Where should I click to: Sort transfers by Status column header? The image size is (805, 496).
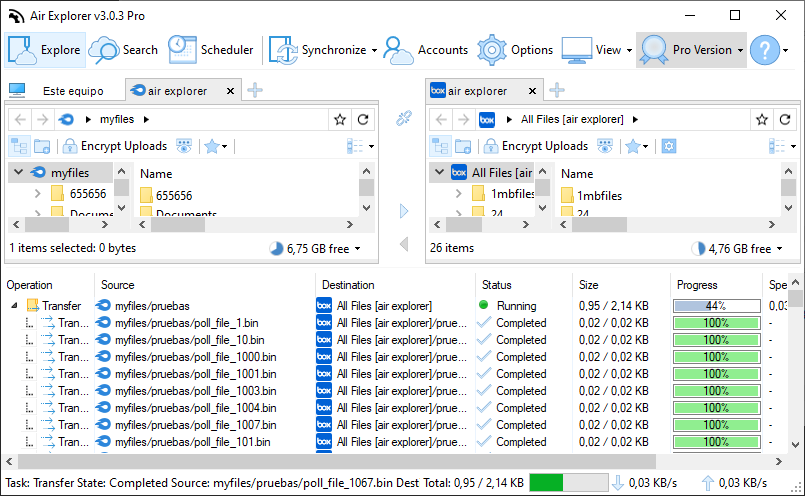pos(496,285)
